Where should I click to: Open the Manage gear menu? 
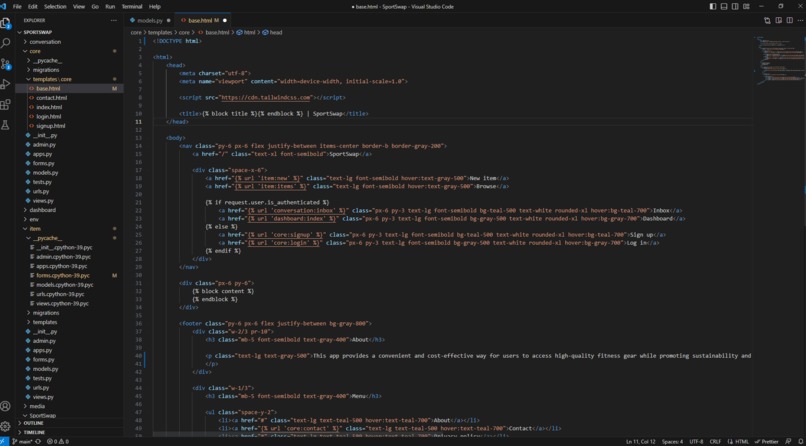click(x=6, y=426)
